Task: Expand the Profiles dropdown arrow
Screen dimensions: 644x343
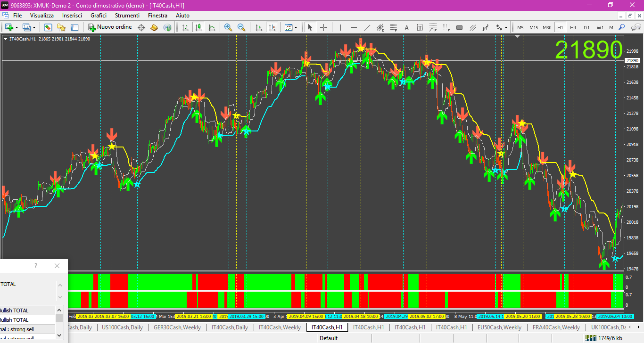Action: pyautogui.click(x=34, y=27)
